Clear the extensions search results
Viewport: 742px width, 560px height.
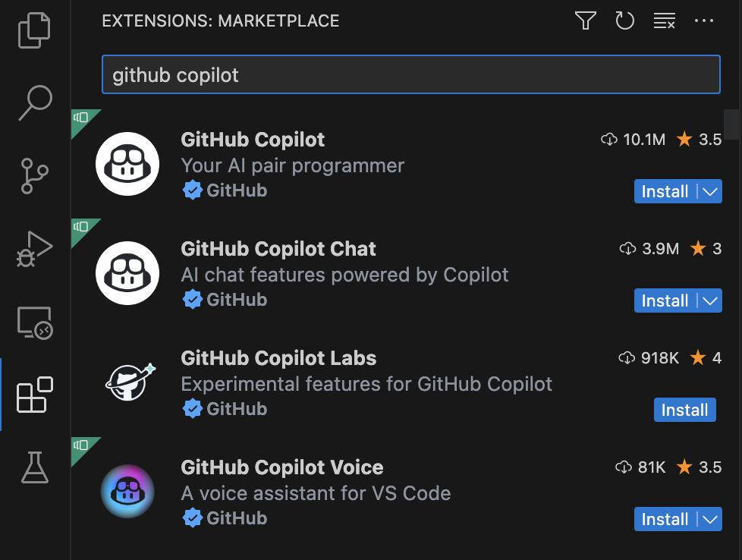(664, 20)
